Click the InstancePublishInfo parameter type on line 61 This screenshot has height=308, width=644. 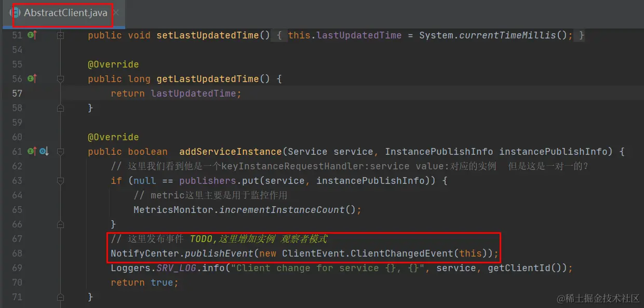(x=439, y=152)
